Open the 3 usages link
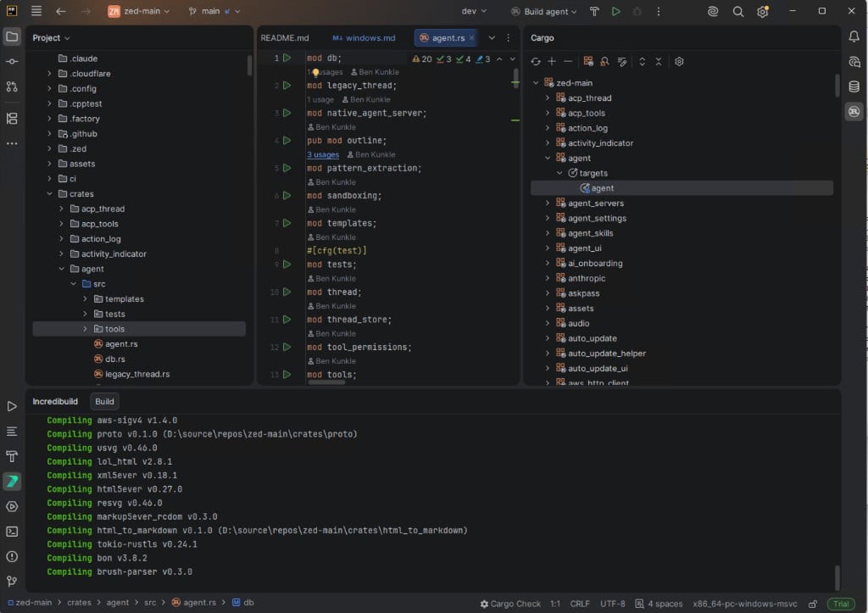868x613 pixels. click(323, 154)
